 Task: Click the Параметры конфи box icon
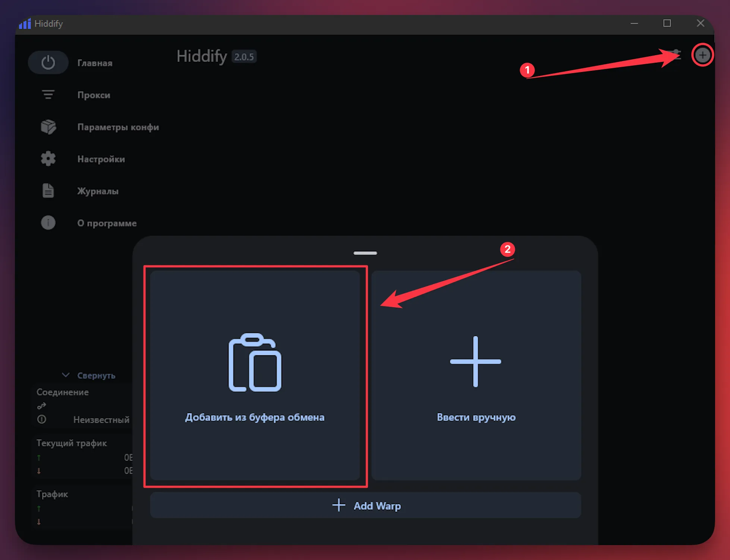48,127
